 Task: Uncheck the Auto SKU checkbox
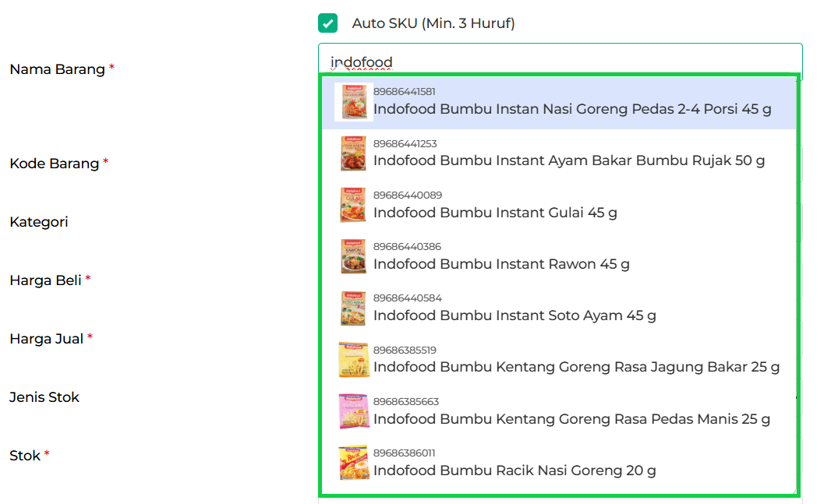click(x=327, y=23)
